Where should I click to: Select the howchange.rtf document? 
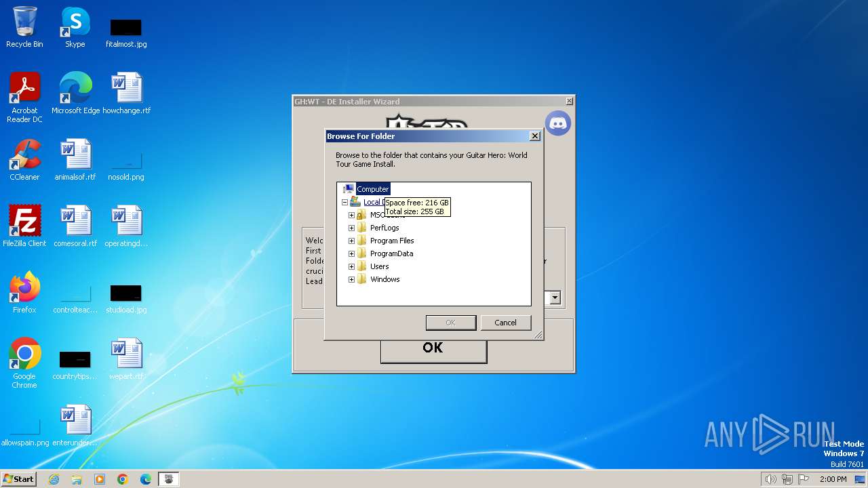click(127, 94)
